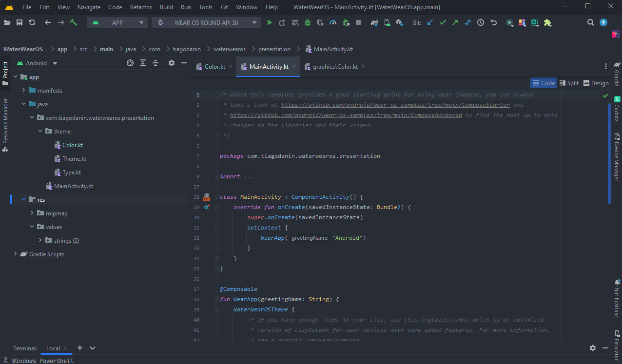Close the Color.kt editor tab
622x364 pixels.
(231, 67)
